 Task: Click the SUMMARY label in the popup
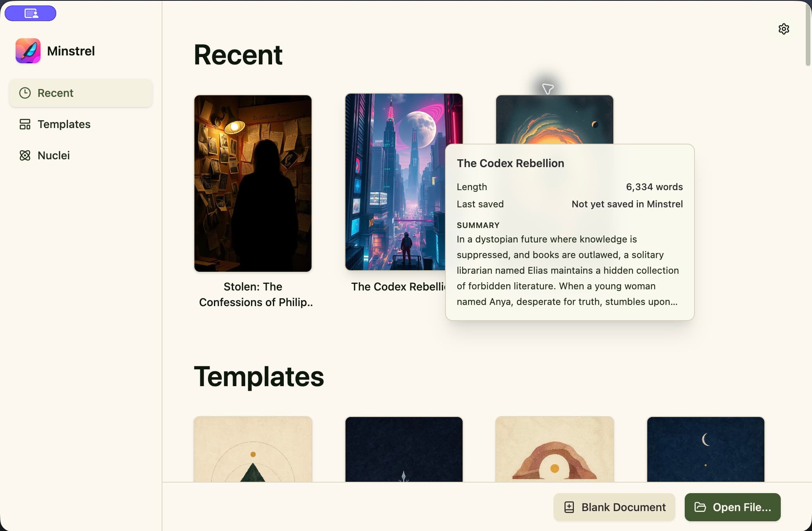point(478,225)
